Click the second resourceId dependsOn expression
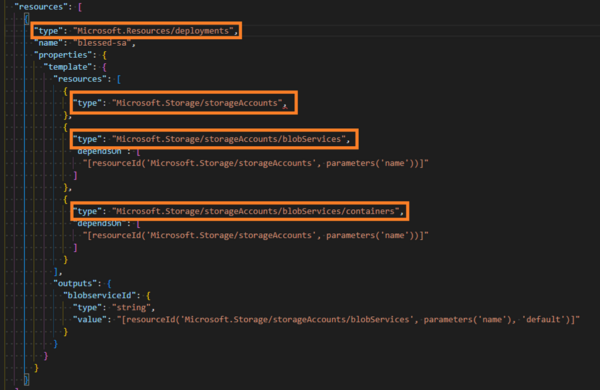 (255, 235)
